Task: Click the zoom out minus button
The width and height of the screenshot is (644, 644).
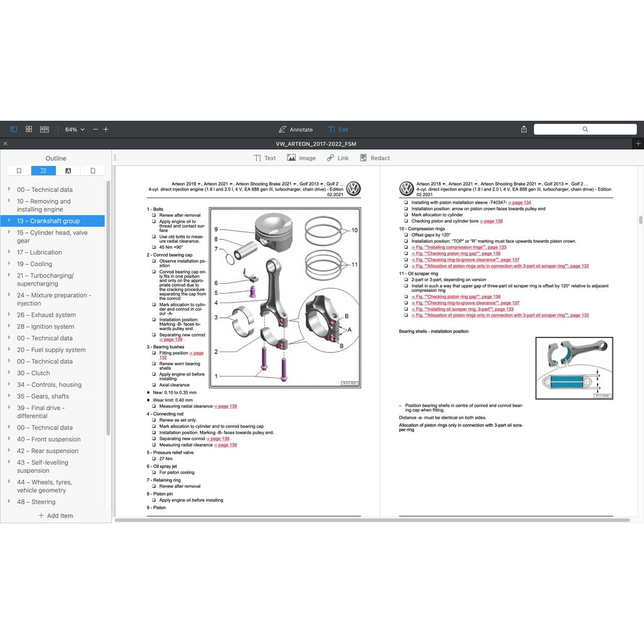Action: [x=96, y=129]
